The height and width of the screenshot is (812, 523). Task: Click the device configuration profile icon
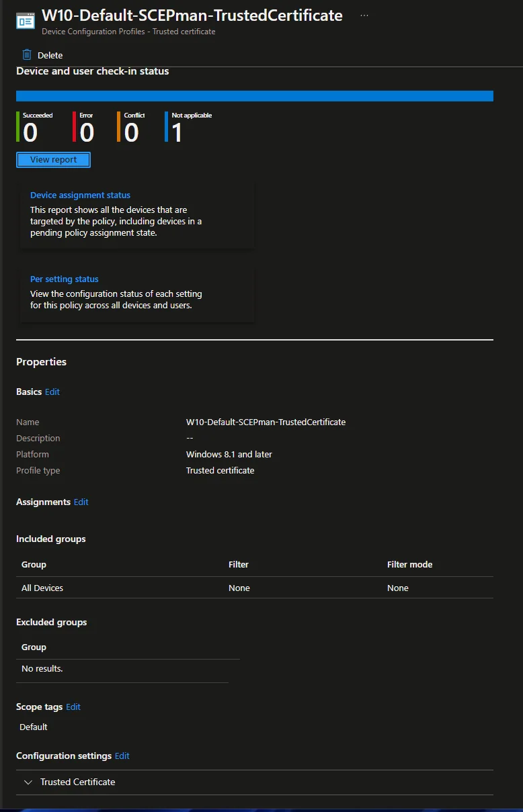pos(26,20)
